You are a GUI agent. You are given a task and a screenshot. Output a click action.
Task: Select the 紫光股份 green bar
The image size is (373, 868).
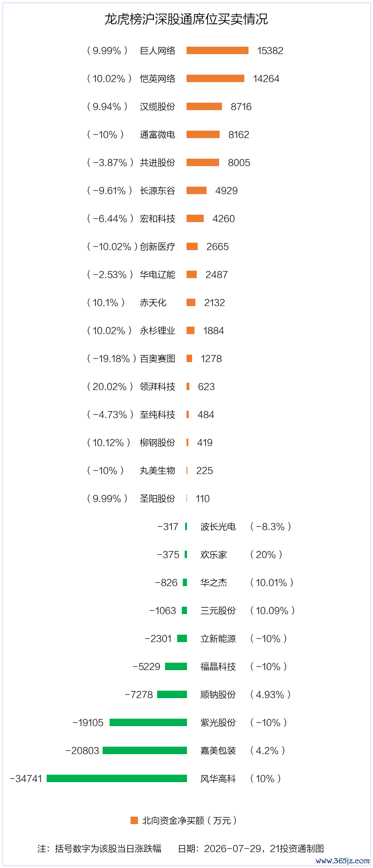point(148,722)
